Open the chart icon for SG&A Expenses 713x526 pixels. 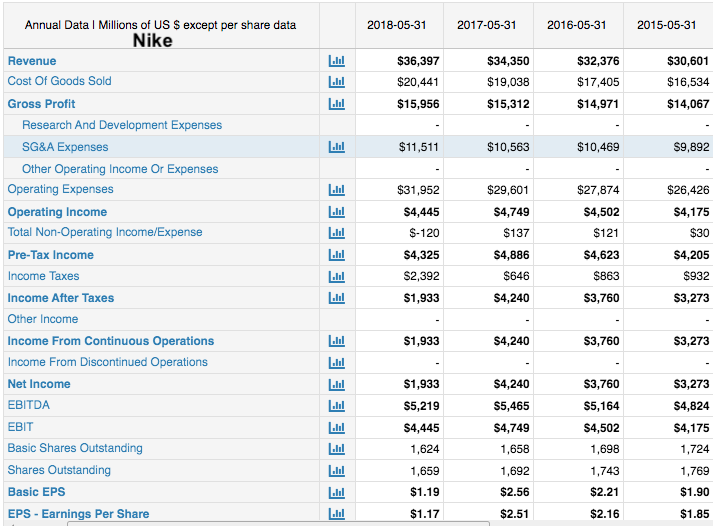[336, 147]
